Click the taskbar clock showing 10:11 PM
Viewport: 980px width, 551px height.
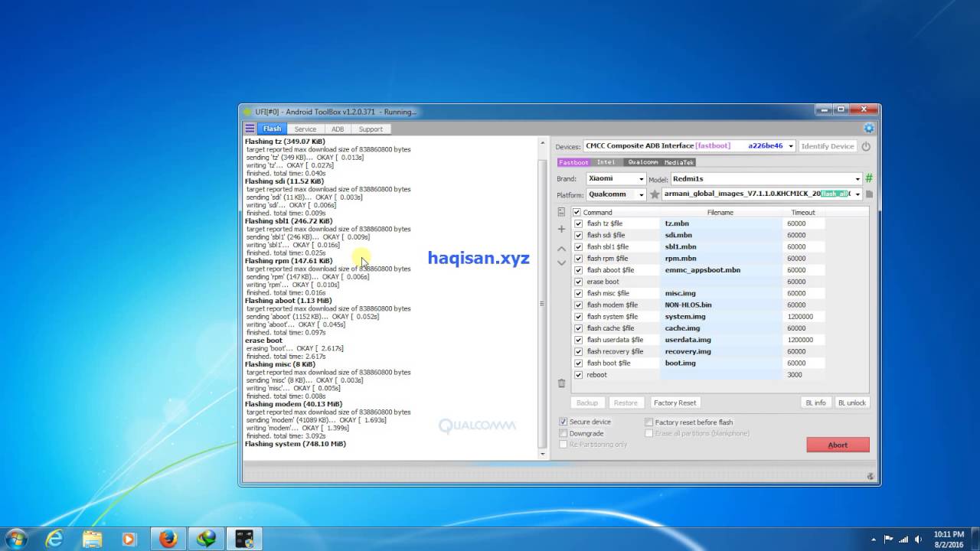tap(948, 539)
